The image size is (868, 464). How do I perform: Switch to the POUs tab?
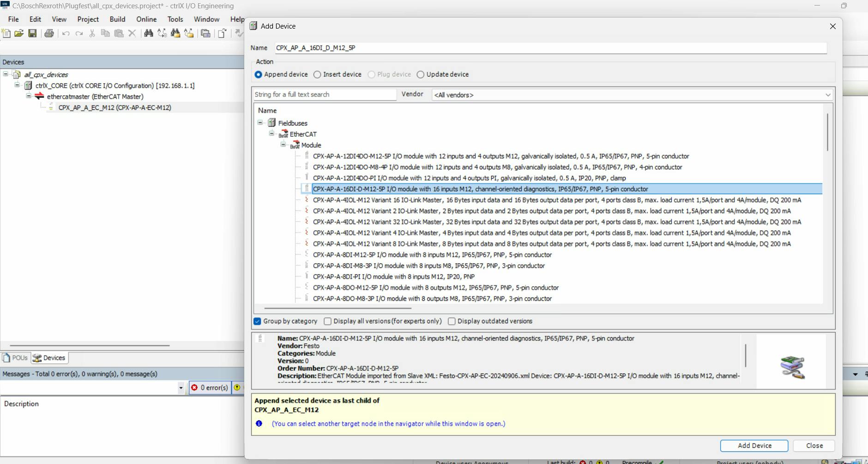click(x=15, y=358)
